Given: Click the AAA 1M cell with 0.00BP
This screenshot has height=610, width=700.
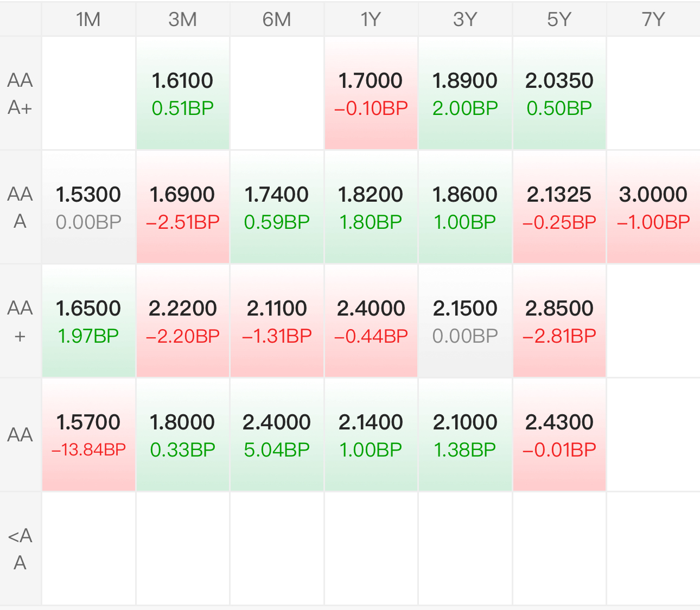Looking at the screenshot, I should [88, 207].
